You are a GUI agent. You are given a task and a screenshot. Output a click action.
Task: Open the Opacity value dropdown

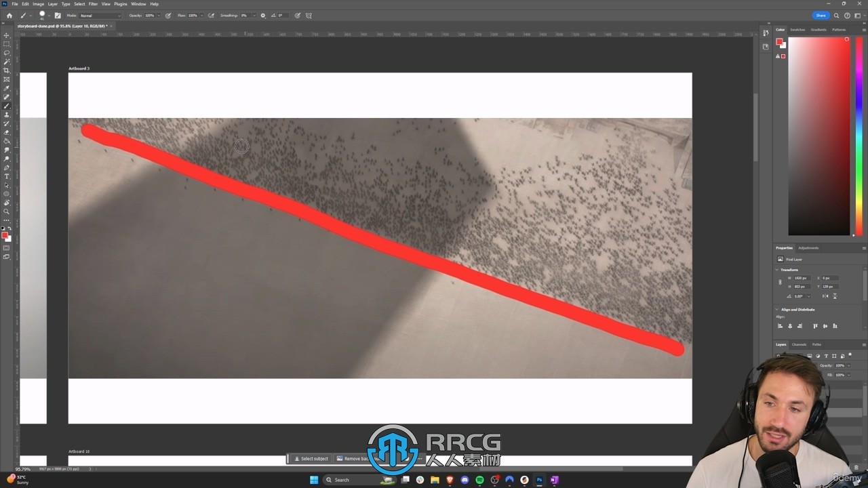159,15
